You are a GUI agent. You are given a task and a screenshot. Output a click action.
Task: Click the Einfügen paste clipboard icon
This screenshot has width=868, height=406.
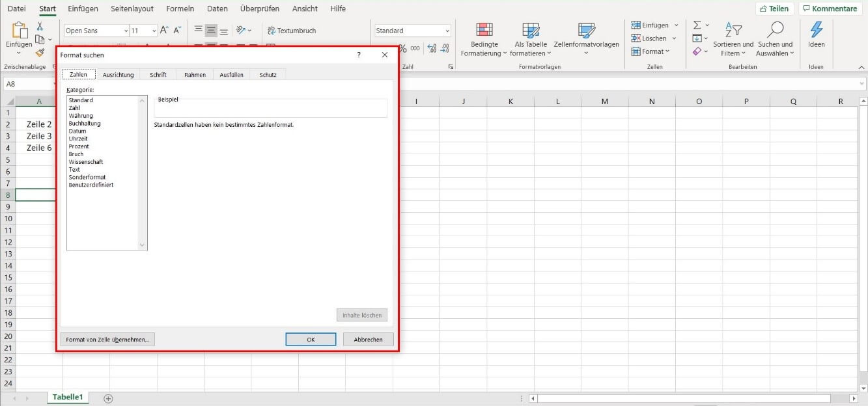pyautogui.click(x=20, y=30)
